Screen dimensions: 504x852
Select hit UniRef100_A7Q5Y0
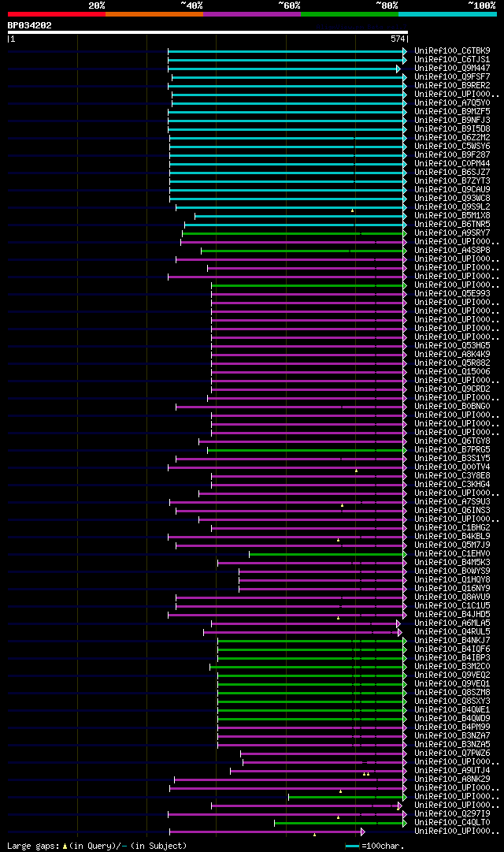(x=452, y=103)
